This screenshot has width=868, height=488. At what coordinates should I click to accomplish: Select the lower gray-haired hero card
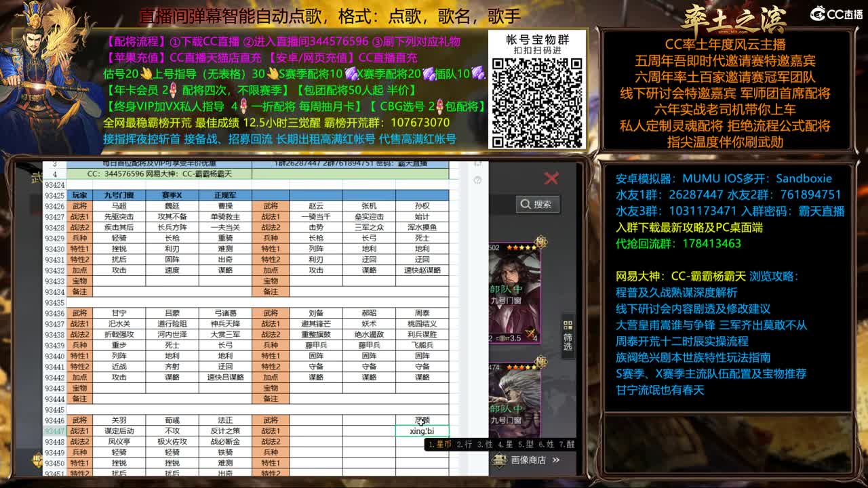[x=514, y=399]
